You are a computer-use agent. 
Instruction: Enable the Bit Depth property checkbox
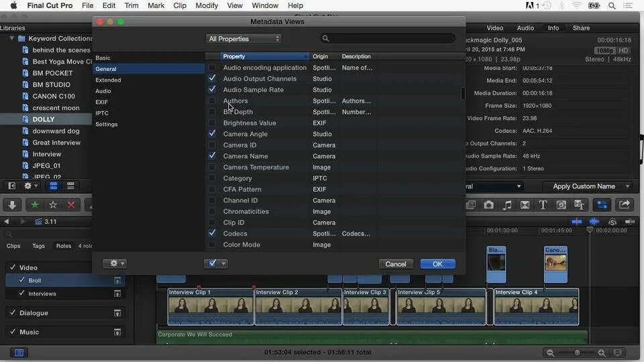click(212, 112)
